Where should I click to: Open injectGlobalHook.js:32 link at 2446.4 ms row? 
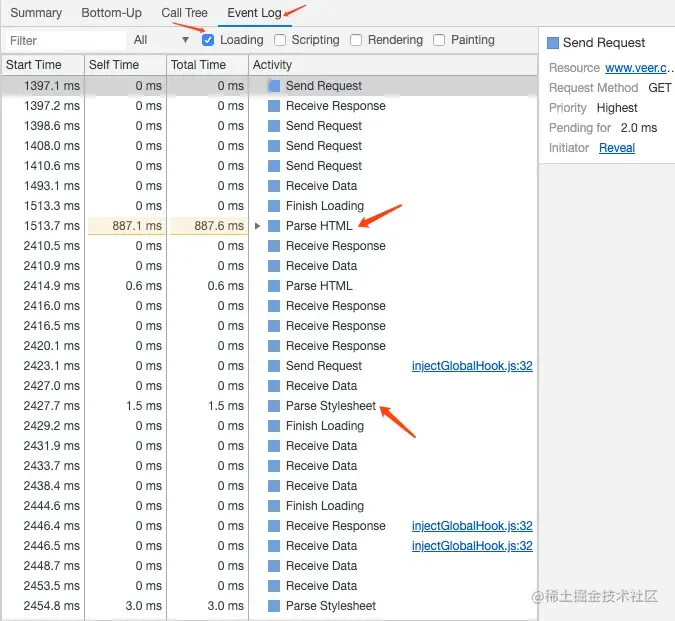(472, 526)
